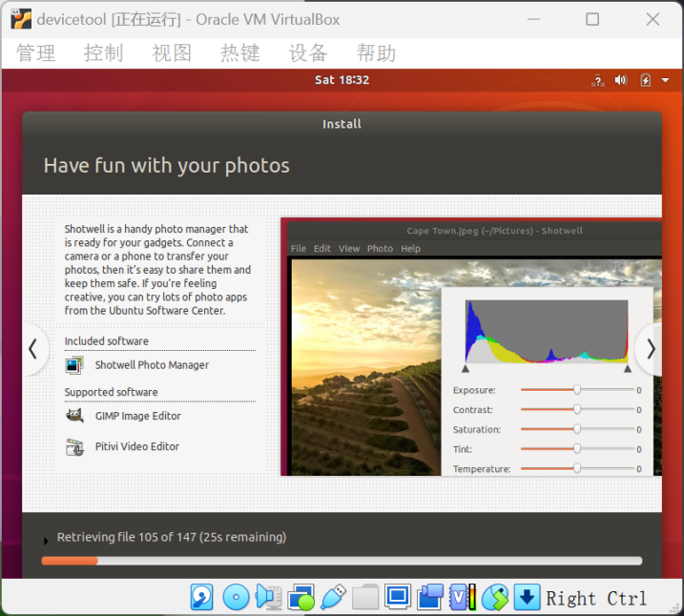684x616 pixels.
Task: Click the Contrast slider in the screenshot
Action: point(577,409)
